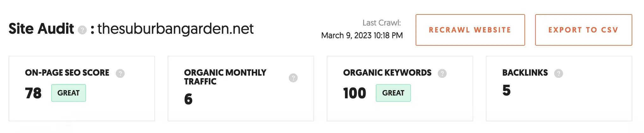
Task: Select the backlinks count 5
Action: coord(506,90)
